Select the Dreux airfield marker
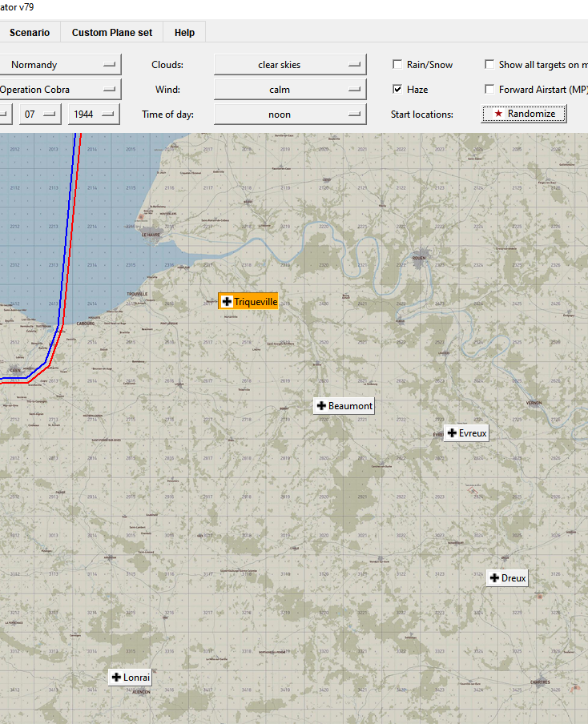The height and width of the screenshot is (724, 588). [x=507, y=578]
